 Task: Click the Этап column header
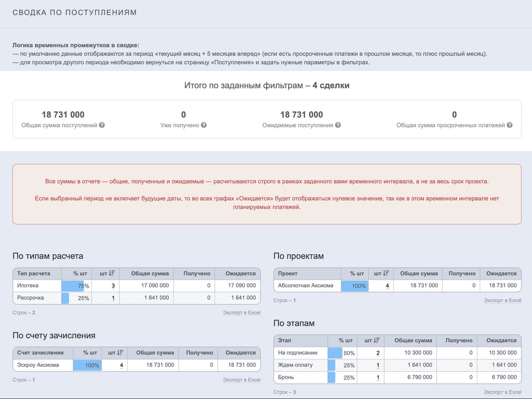coord(284,340)
